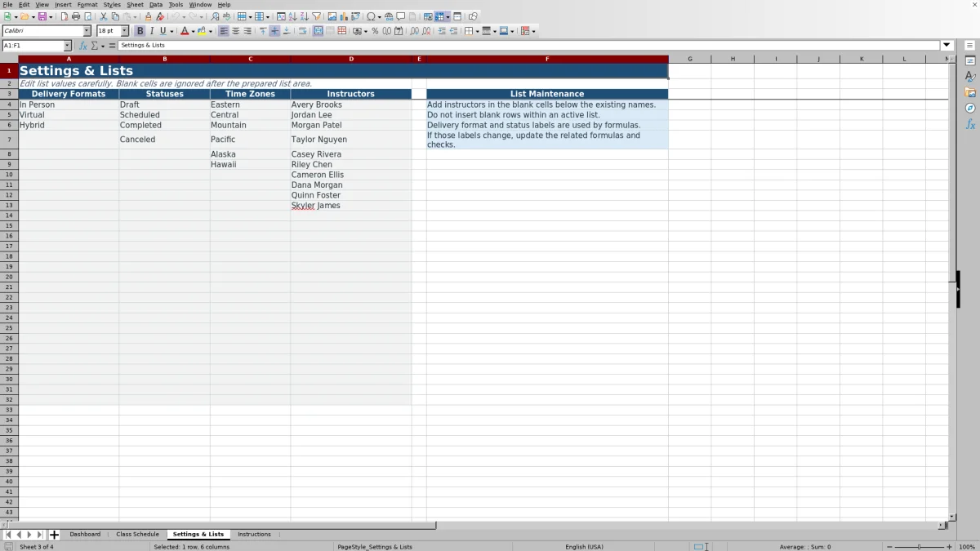Click the AutoFilter funnel icon
Screen dimensions: 980x551
[316, 16]
